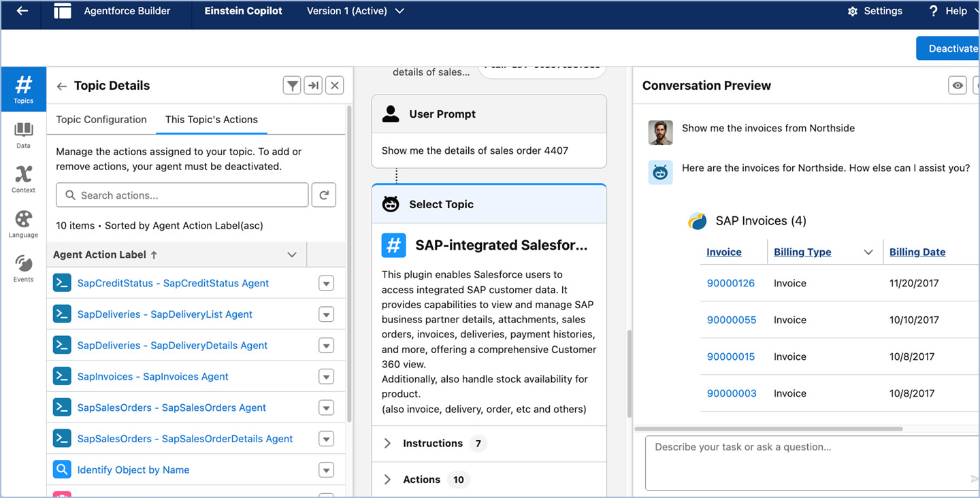Click the Search actions input field
The image size is (980, 498).
pyautogui.click(x=182, y=195)
